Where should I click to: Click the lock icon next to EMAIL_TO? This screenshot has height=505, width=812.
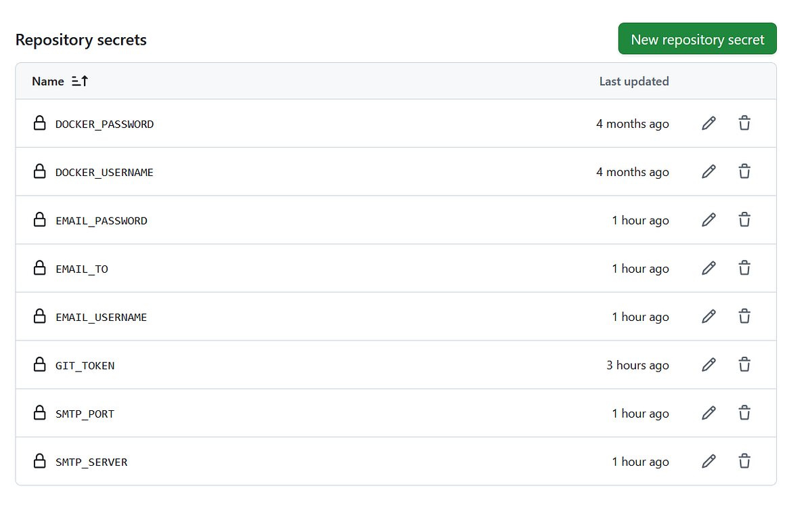click(x=39, y=268)
